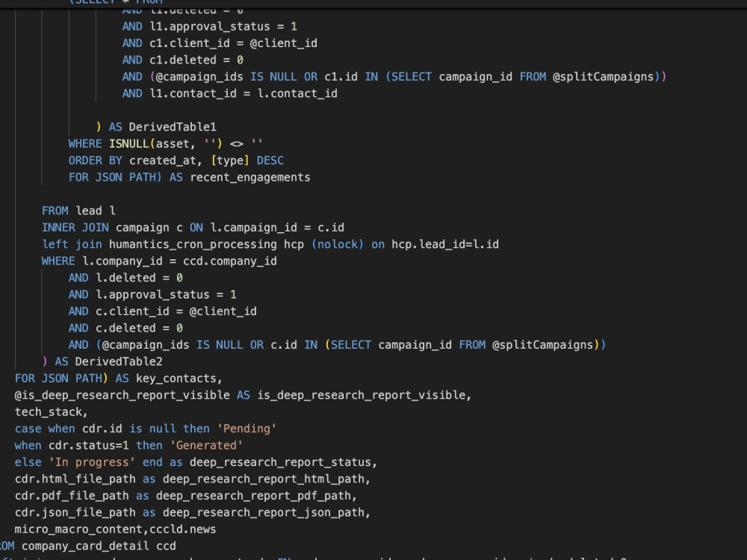Click 'hcp.lead_id=l.id' join condition
The width and height of the screenshot is (747, 560).
pyautogui.click(x=445, y=244)
